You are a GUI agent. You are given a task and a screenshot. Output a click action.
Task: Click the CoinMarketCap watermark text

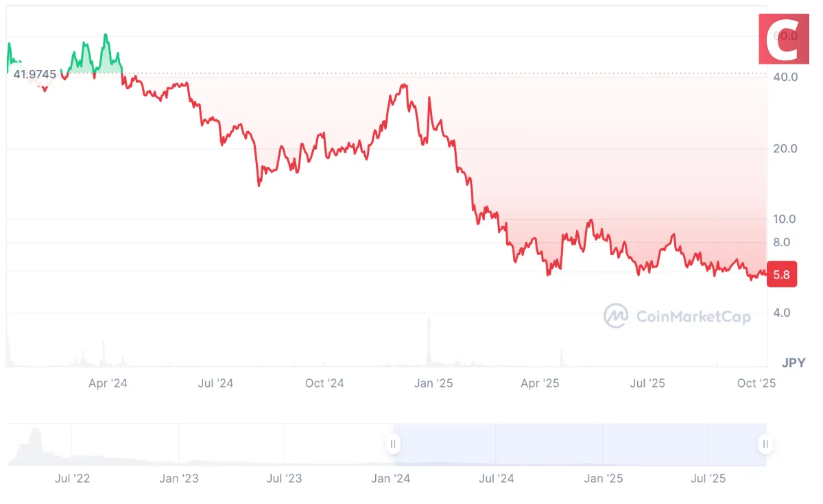point(693,316)
